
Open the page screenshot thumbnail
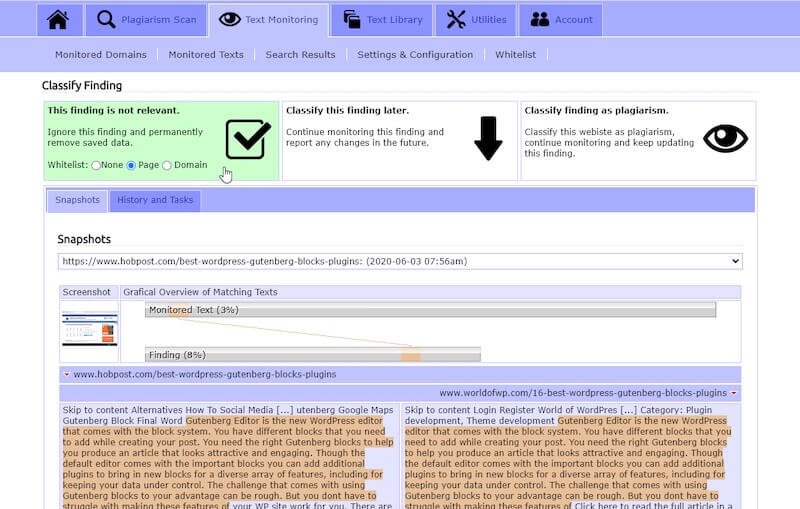click(89, 330)
